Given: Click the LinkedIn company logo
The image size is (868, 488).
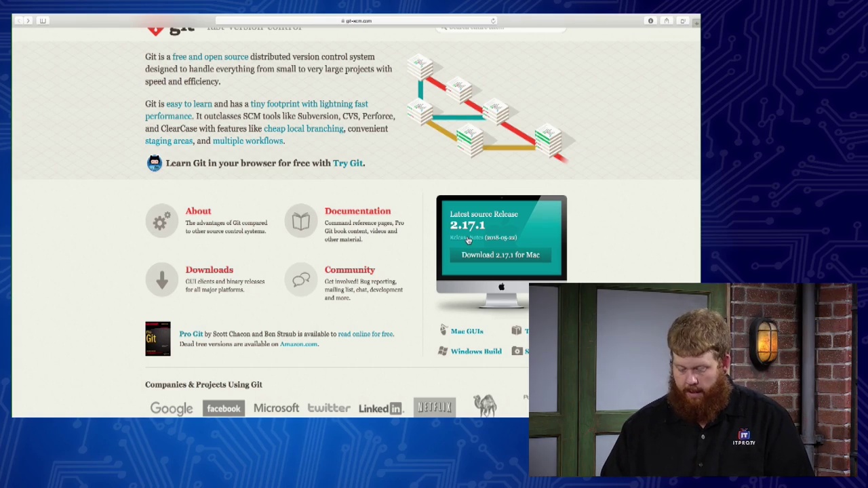Looking at the screenshot, I should 380,409.
